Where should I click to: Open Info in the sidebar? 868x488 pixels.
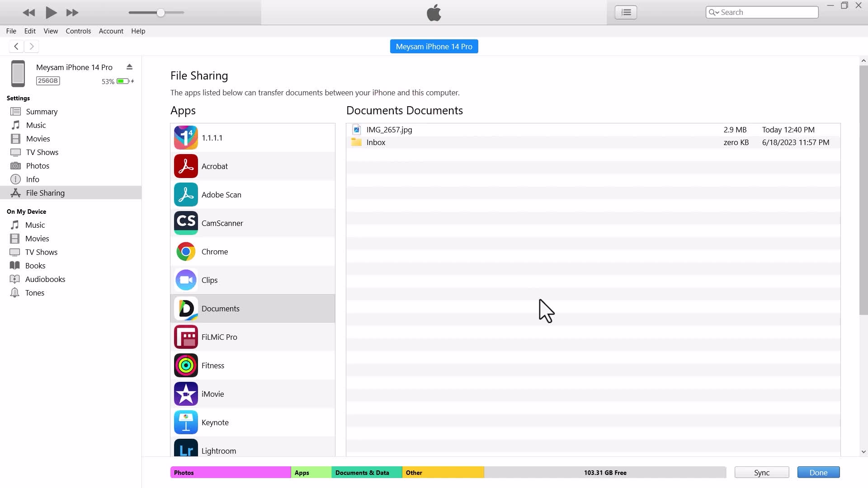71,179
